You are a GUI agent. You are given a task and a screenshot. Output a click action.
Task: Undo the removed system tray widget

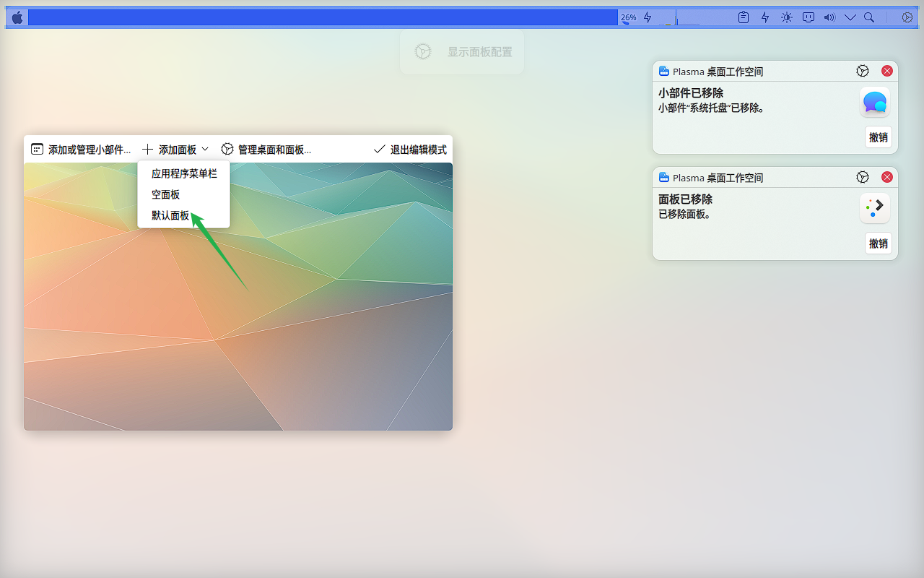tap(878, 137)
